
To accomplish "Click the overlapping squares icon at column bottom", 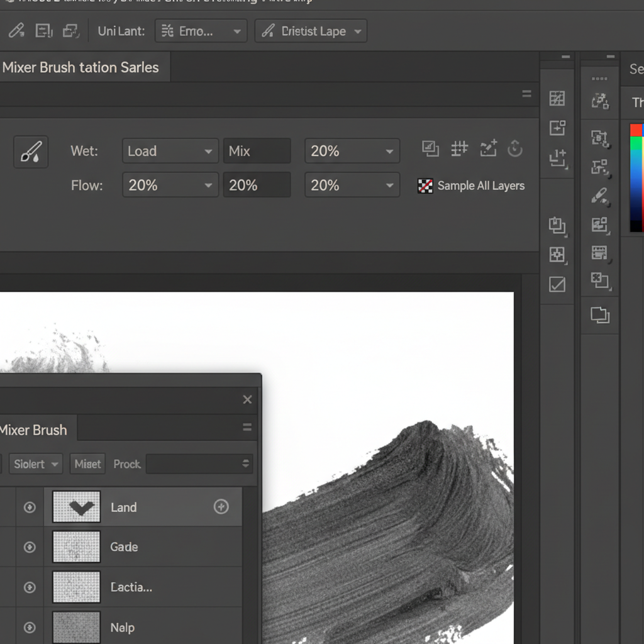I will point(600,315).
